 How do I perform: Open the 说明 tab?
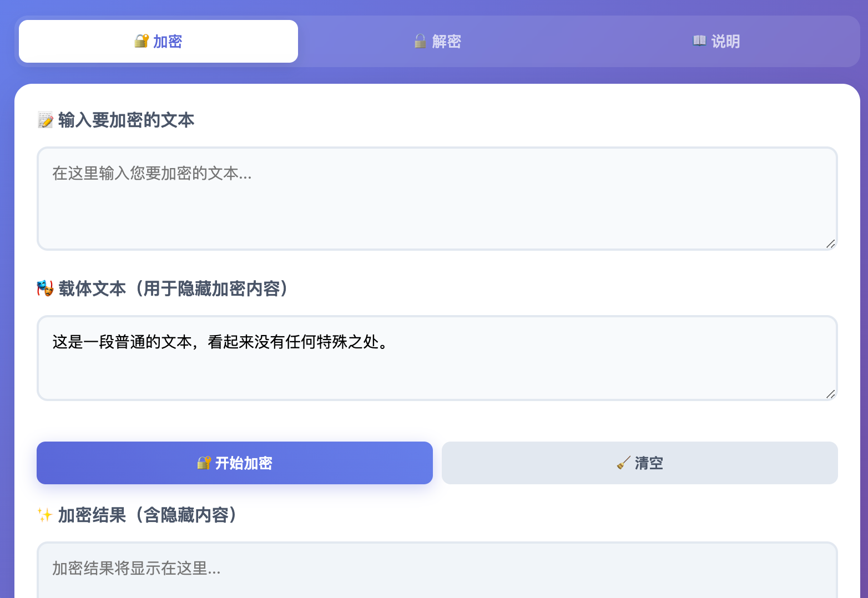(716, 42)
